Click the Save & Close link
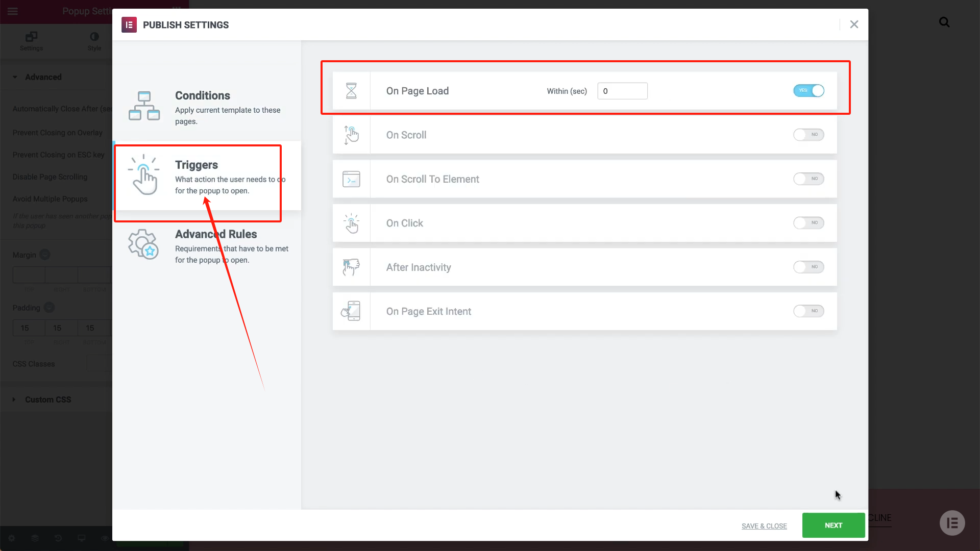 [x=764, y=526]
